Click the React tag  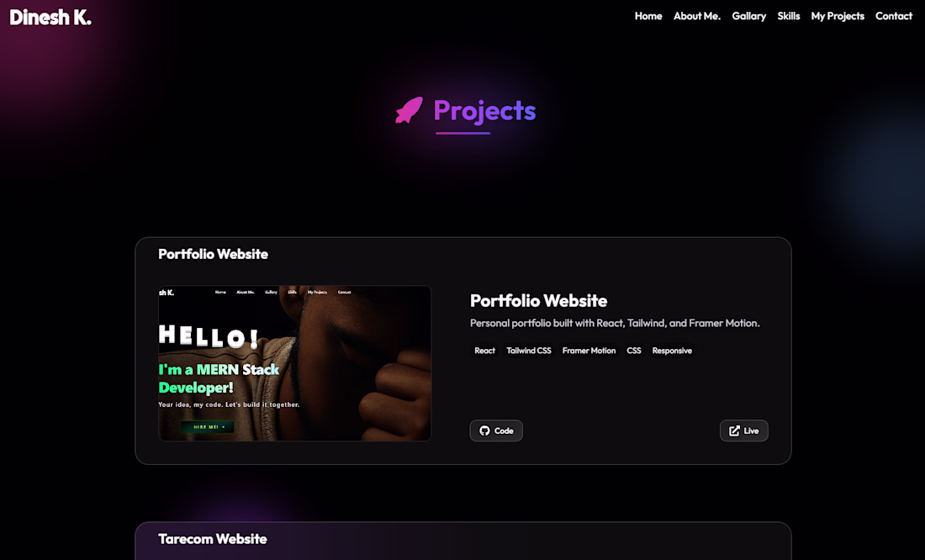tap(485, 351)
